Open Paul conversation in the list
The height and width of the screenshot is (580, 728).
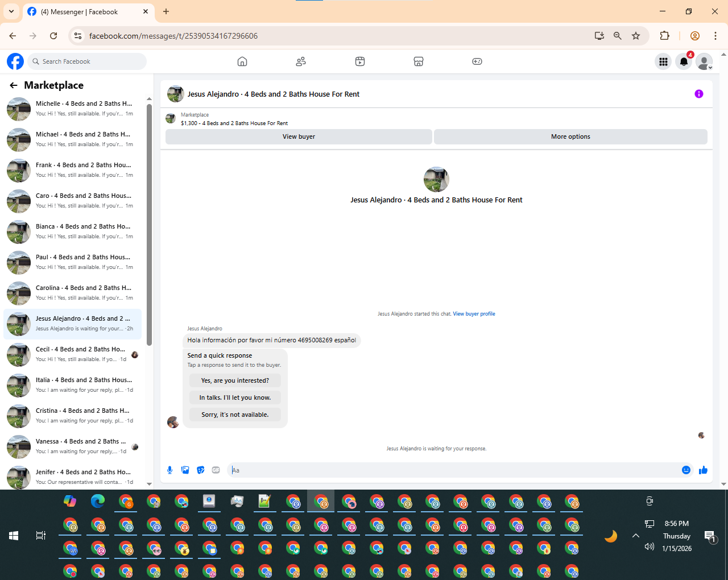coord(72,263)
